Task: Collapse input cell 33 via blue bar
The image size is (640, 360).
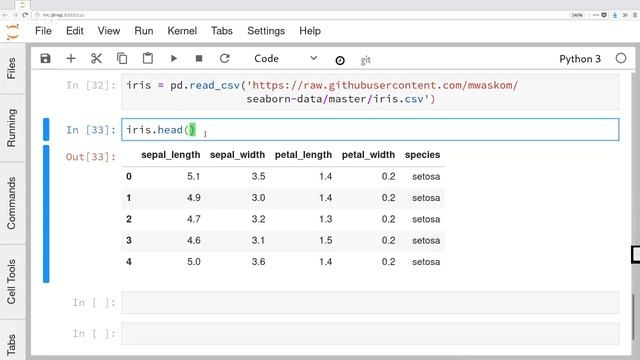Action: point(46,129)
